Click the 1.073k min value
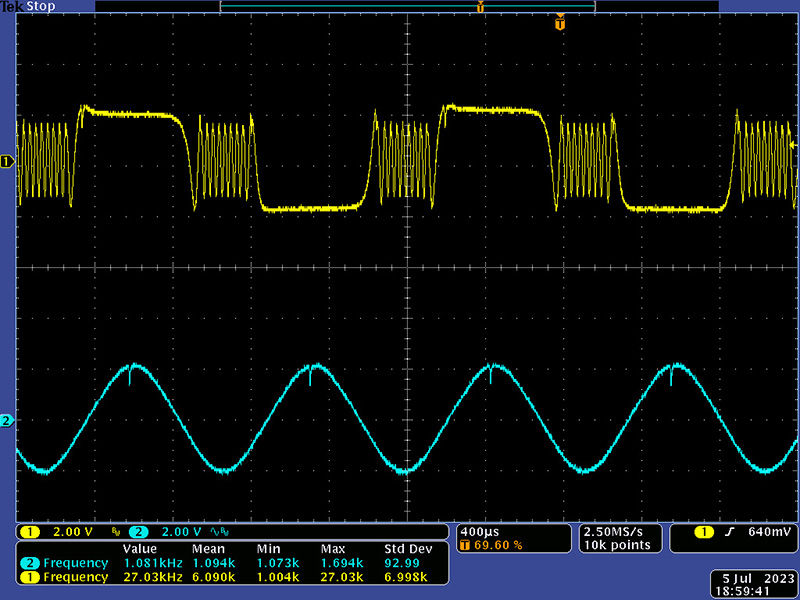Viewport: 800px width, 600px height. pyautogui.click(x=278, y=563)
